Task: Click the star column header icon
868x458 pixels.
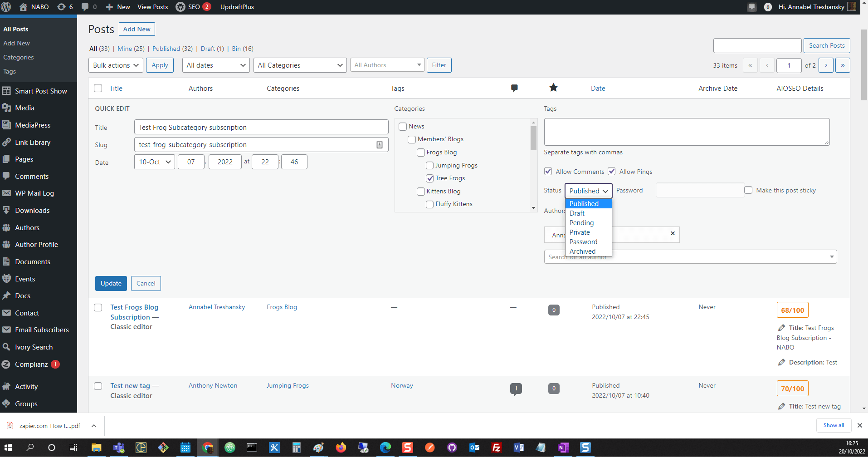Action: 553,88
